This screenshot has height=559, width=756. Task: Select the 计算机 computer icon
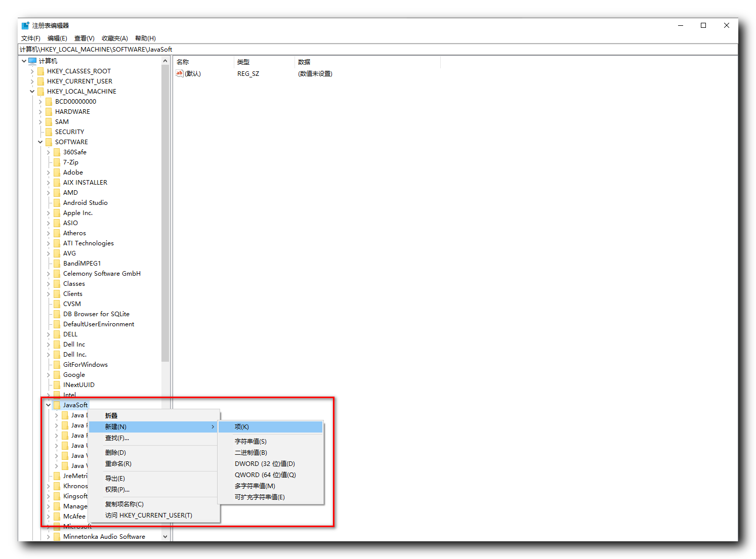click(x=32, y=61)
